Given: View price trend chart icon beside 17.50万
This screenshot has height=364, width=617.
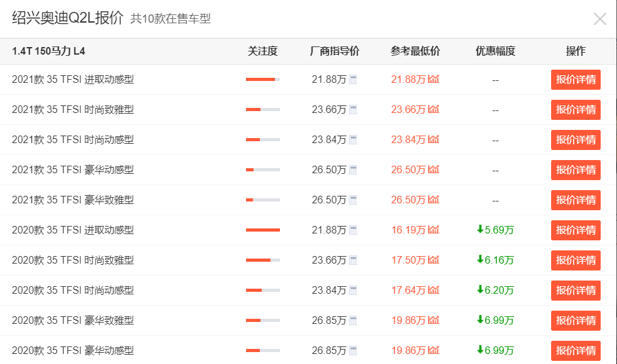Looking at the screenshot, I should [x=434, y=260].
